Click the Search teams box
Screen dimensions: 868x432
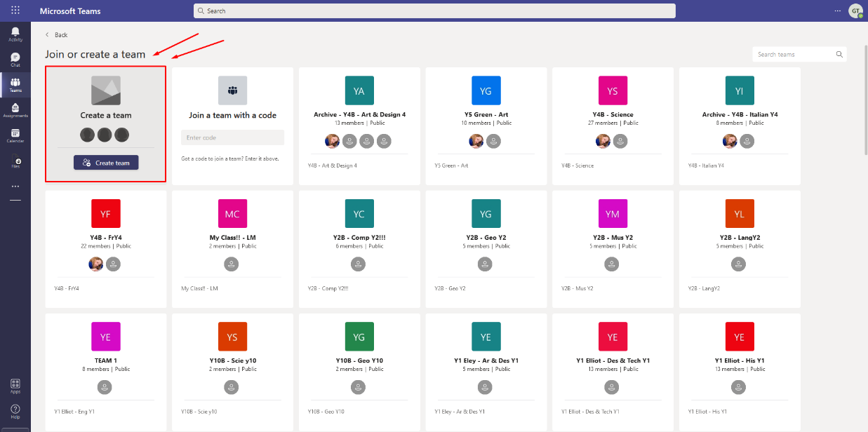tap(799, 54)
